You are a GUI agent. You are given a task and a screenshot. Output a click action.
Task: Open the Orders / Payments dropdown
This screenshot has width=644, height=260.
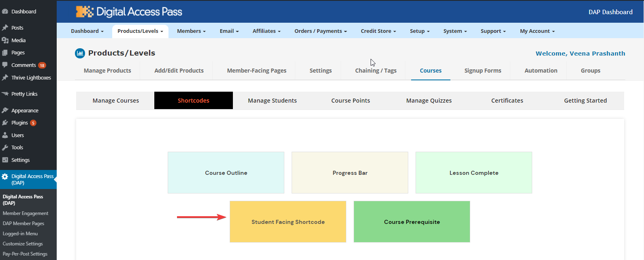320,31
